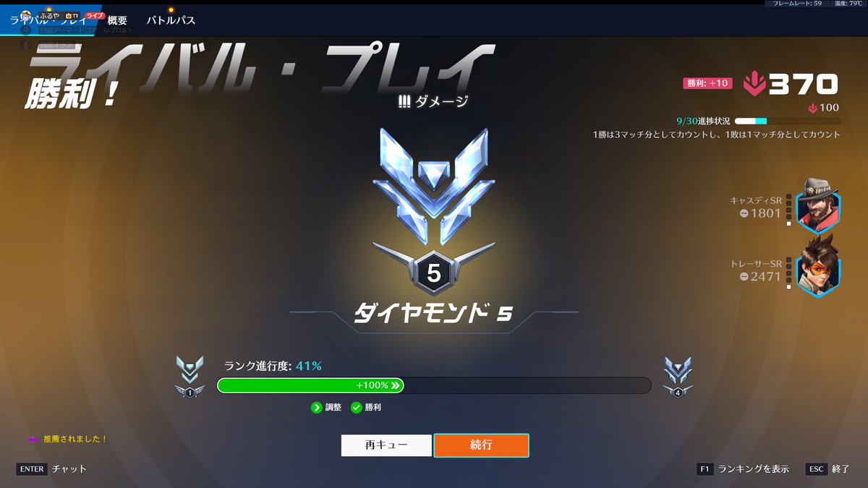Click the ライブ red badge
Screen dimensions: 868x488
pos(95,14)
